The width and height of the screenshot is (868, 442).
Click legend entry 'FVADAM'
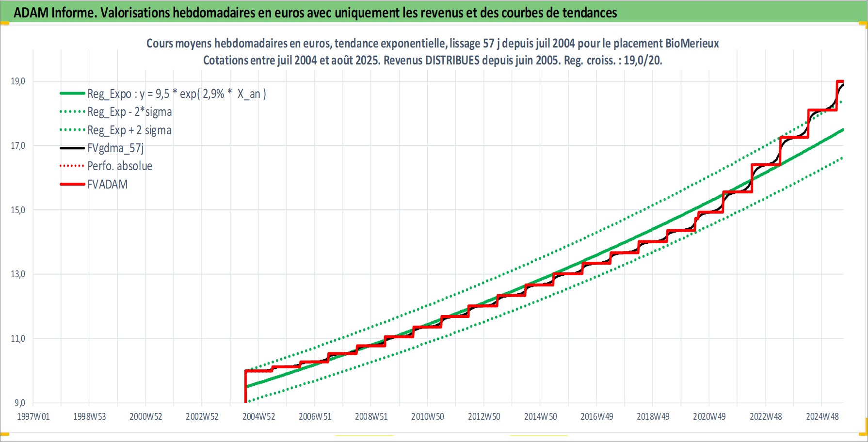point(108,185)
